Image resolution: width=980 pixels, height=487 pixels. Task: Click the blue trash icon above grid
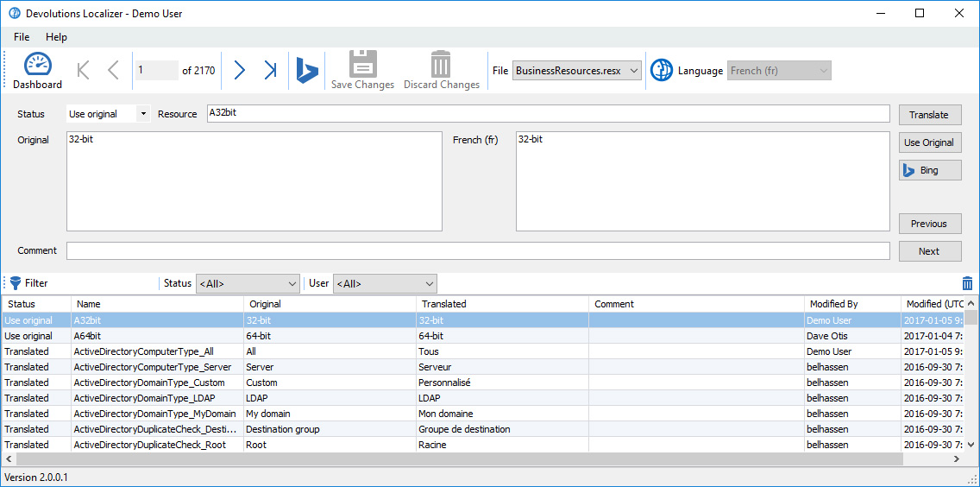point(967,283)
